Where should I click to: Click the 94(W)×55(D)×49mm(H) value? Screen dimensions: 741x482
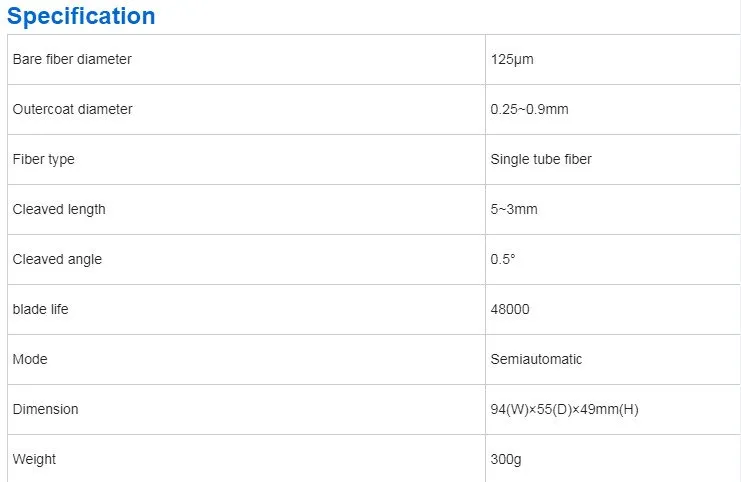564,409
